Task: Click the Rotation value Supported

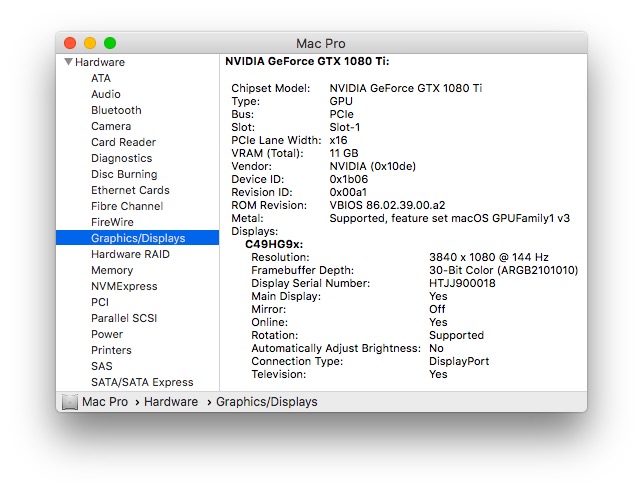Action: (x=456, y=335)
